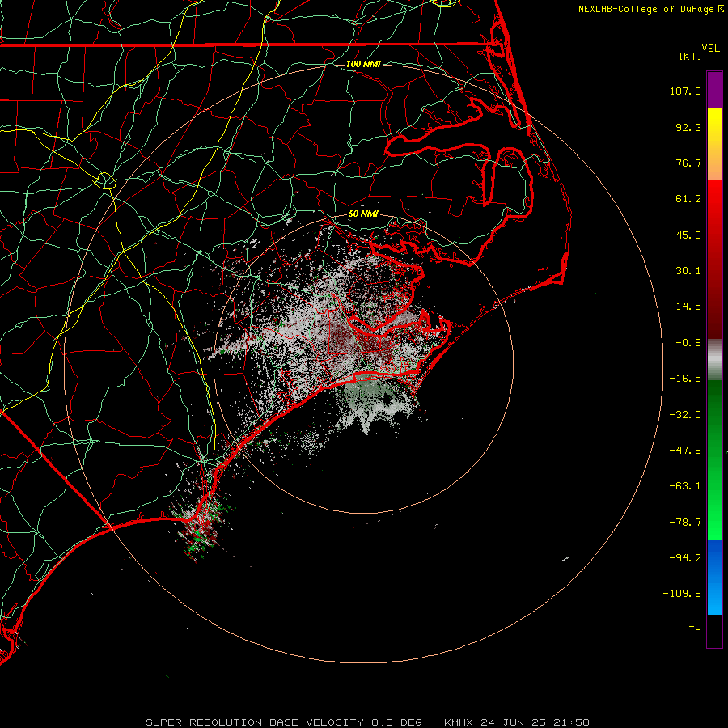728x728 pixels.
Task: Click the 92.3 legend value
Action: point(688,127)
